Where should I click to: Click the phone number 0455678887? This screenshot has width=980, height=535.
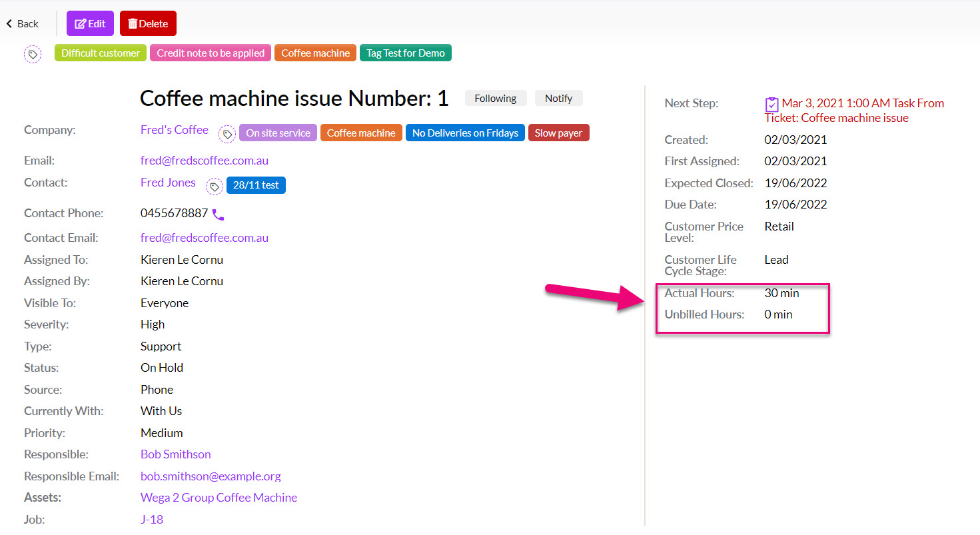[174, 213]
